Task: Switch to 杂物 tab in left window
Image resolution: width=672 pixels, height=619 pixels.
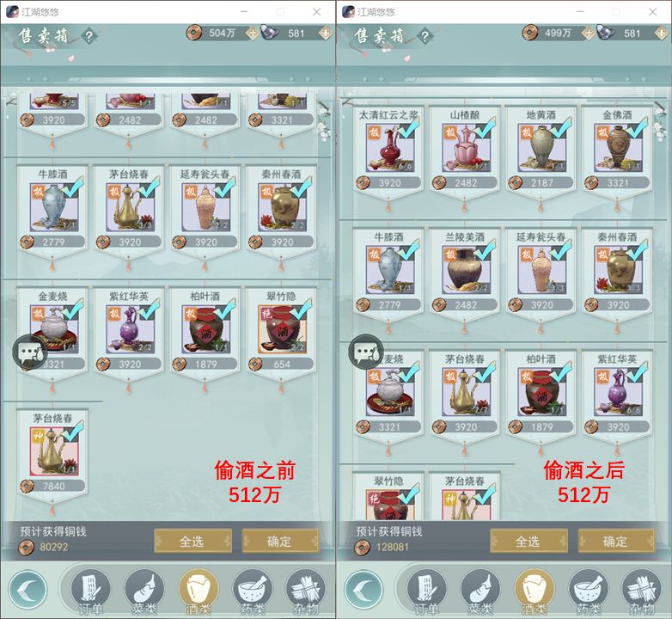Action: (x=306, y=591)
